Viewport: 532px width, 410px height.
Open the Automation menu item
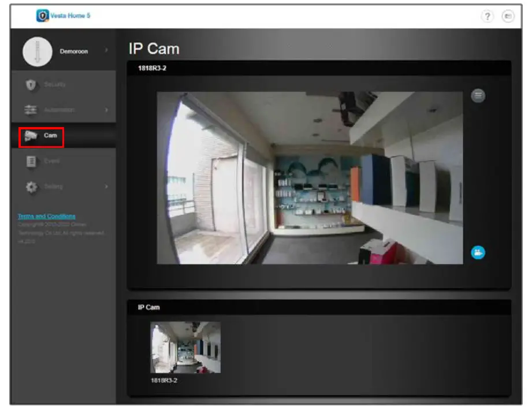click(64, 110)
